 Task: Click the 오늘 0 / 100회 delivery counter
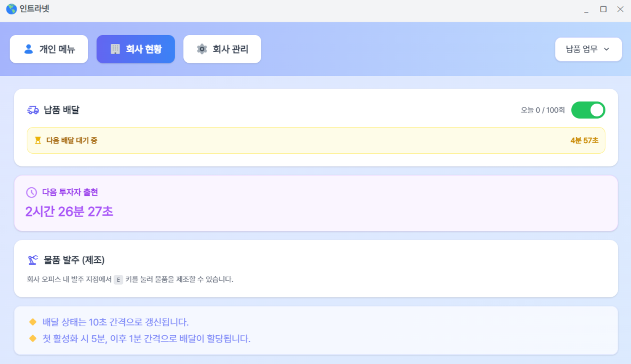542,110
